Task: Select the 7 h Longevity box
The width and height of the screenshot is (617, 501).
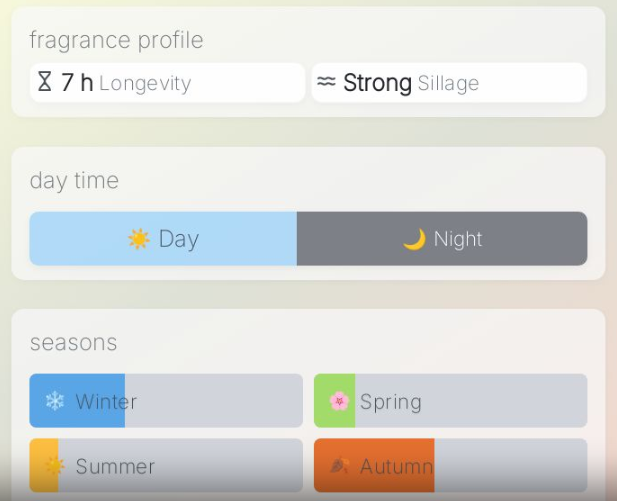Action: 167,83
